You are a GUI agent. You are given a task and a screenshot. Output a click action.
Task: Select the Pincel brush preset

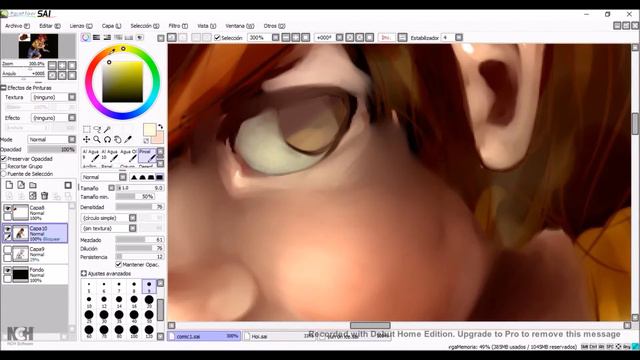pos(147,155)
